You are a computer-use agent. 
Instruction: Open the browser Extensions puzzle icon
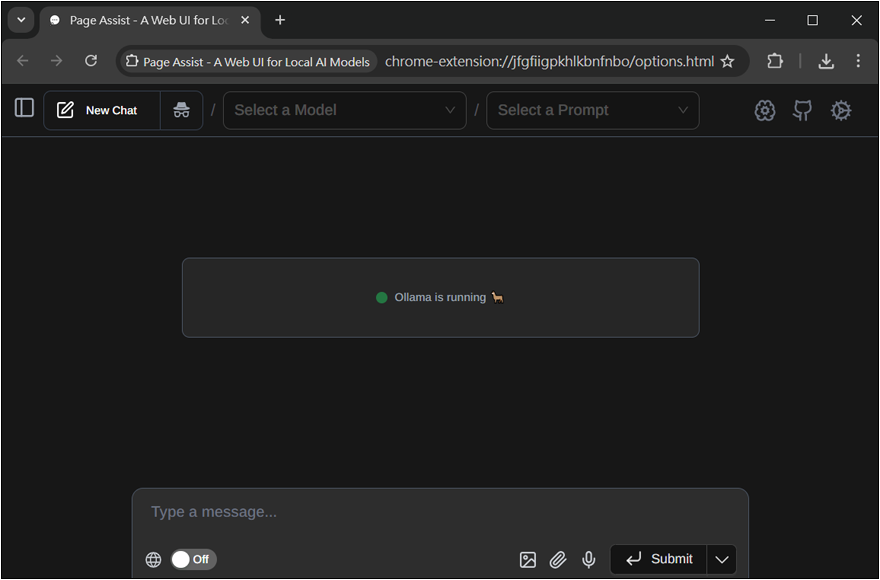(x=775, y=61)
